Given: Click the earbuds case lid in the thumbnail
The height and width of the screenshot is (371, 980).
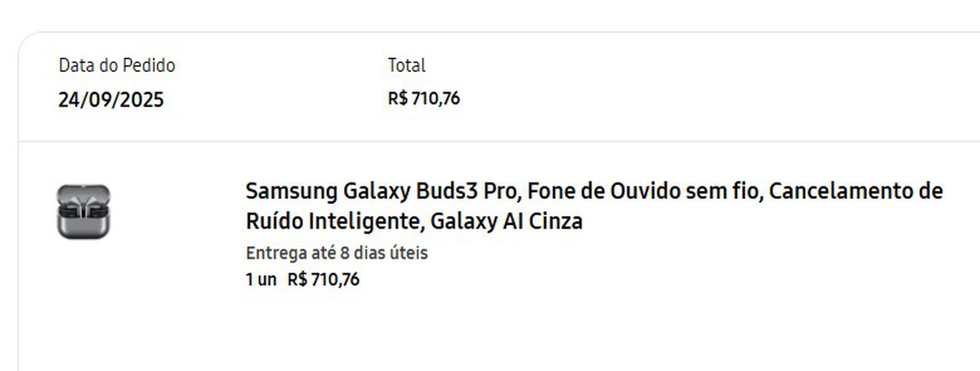Looking at the screenshot, I should pos(83,197).
